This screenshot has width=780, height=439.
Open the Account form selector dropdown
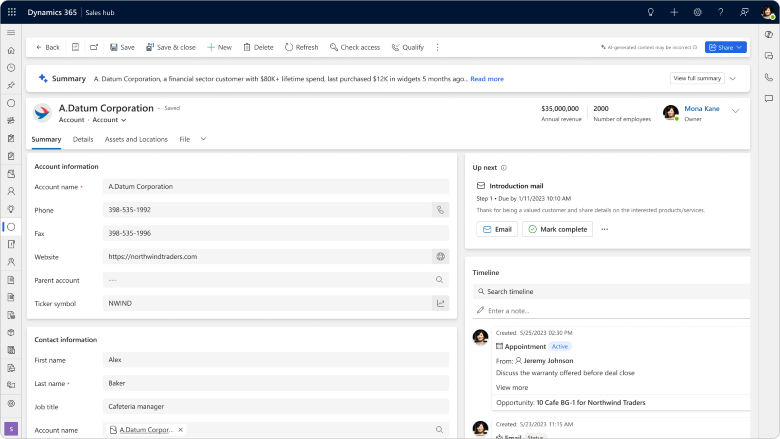click(x=109, y=120)
